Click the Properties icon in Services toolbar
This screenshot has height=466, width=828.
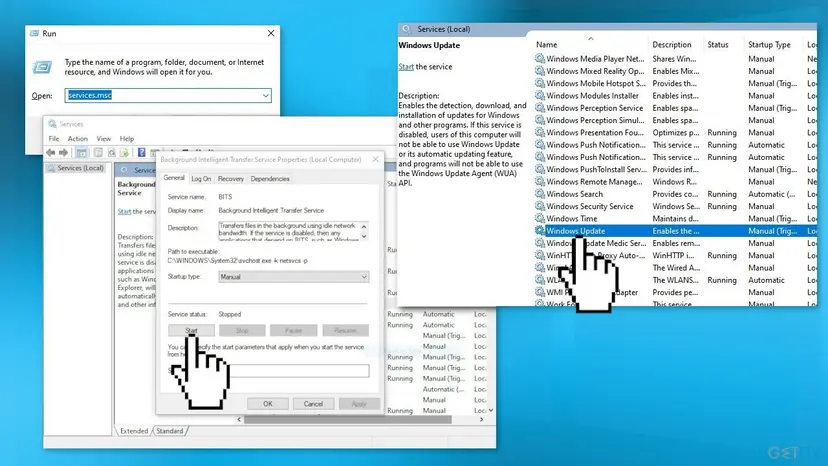98,153
